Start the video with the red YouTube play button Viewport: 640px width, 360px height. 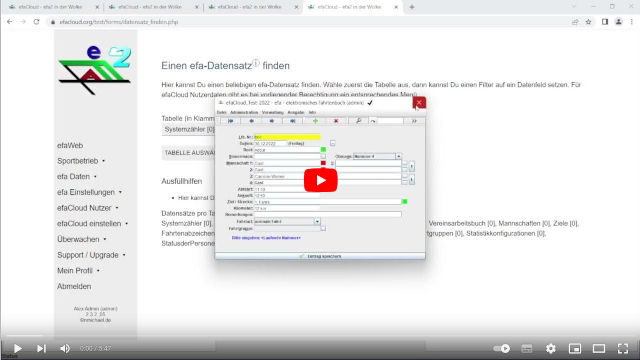(x=320, y=180)
